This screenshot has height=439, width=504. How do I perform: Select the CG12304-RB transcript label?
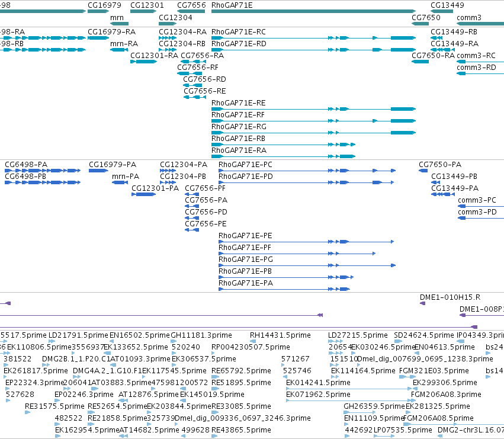tap(182, 44)
